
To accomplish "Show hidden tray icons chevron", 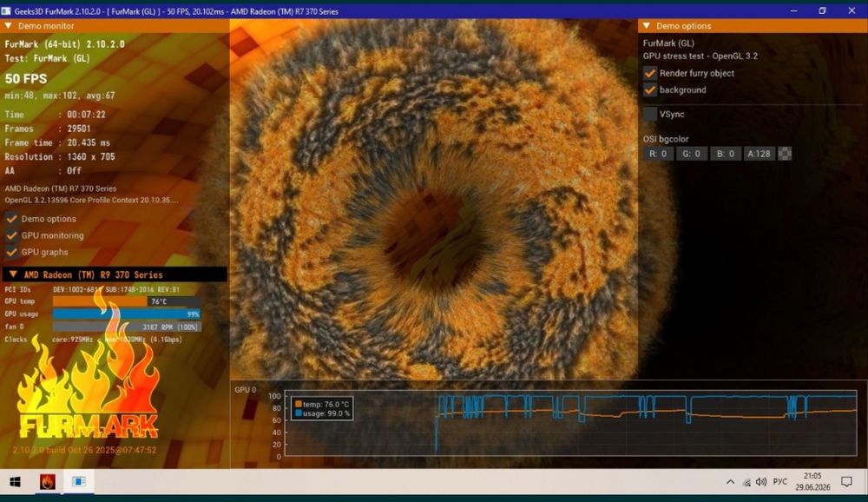I will click(730, 482).
